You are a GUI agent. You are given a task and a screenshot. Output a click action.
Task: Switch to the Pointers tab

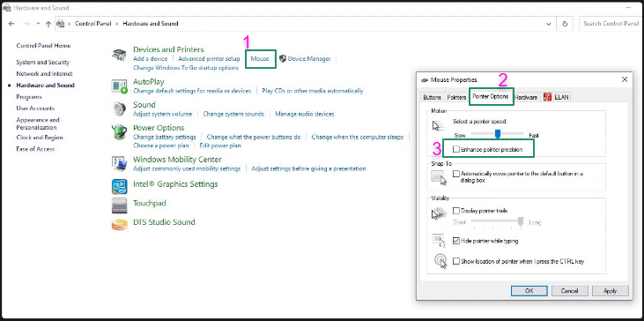pyautogui.click(x=456, y=97)
